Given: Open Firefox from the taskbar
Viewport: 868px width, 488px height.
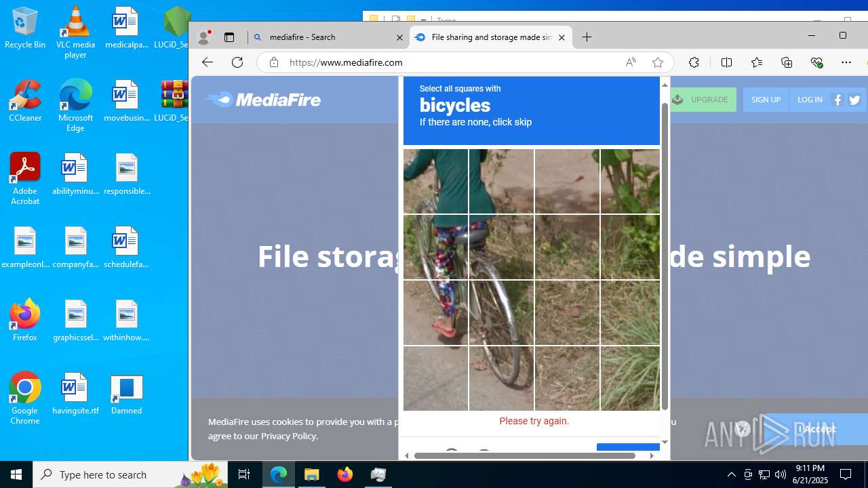Looking at the screenshot, I should pyautogui.click(x=345, y=474).
